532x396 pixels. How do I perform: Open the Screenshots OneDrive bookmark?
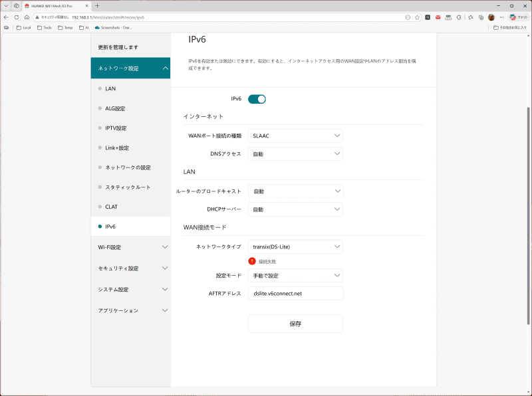113,28
